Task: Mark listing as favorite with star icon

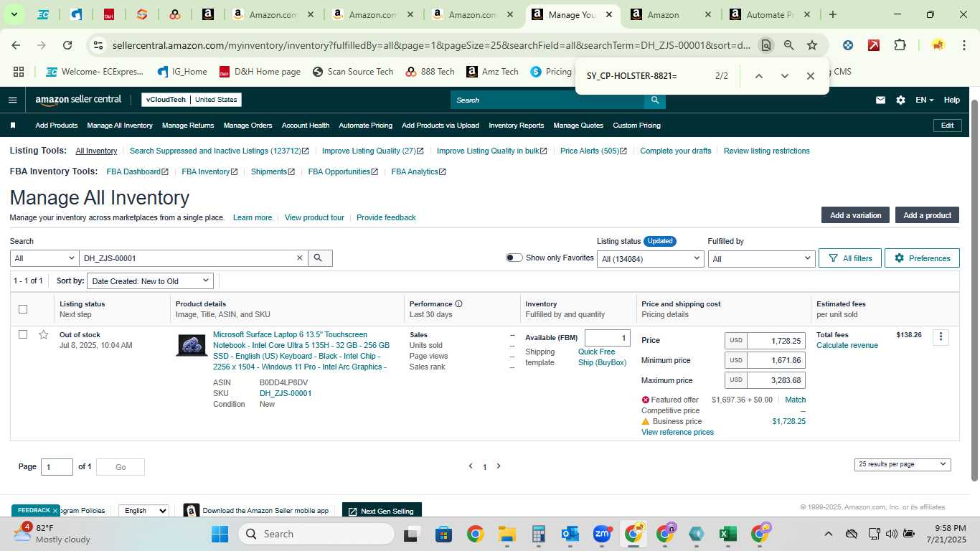Action: click(43, 335)
